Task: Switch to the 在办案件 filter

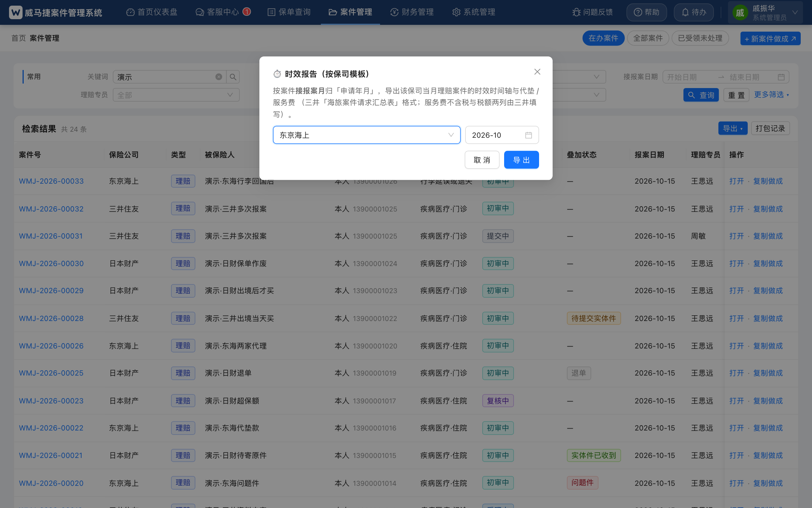Action: pyautogui.click(x=603, y=38)
